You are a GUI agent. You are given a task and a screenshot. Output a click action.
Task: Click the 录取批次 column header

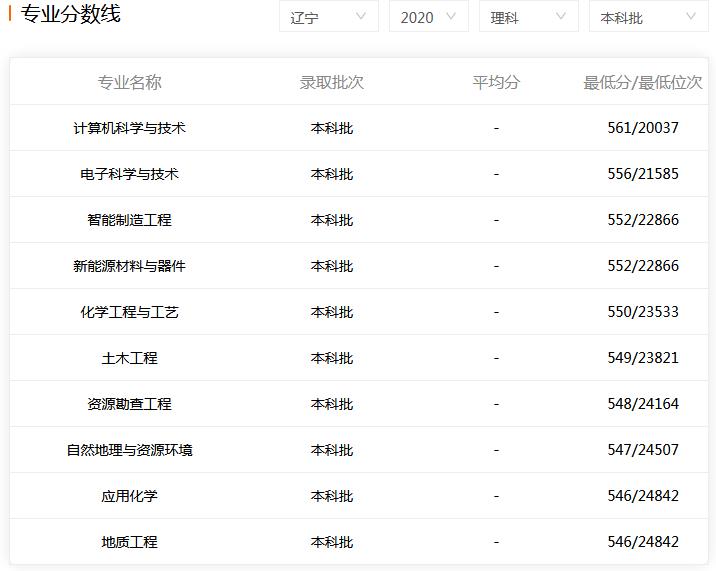(x=332, y=82)
